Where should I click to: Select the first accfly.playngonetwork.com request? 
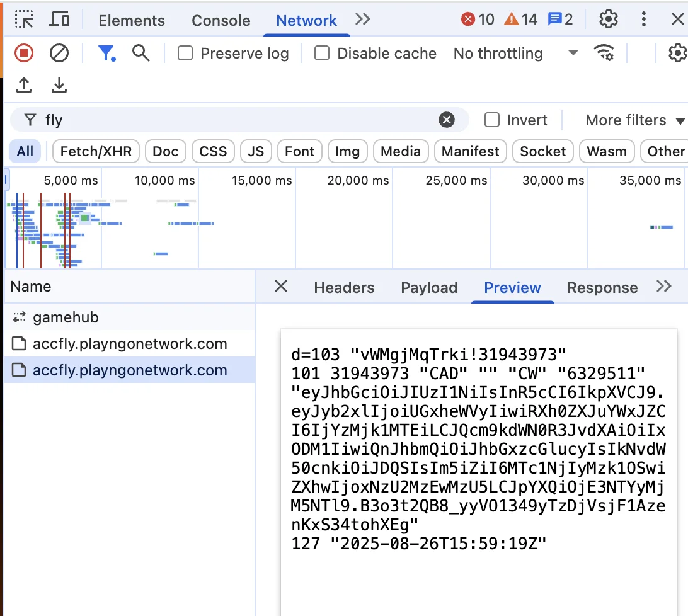tap(129, 343)
